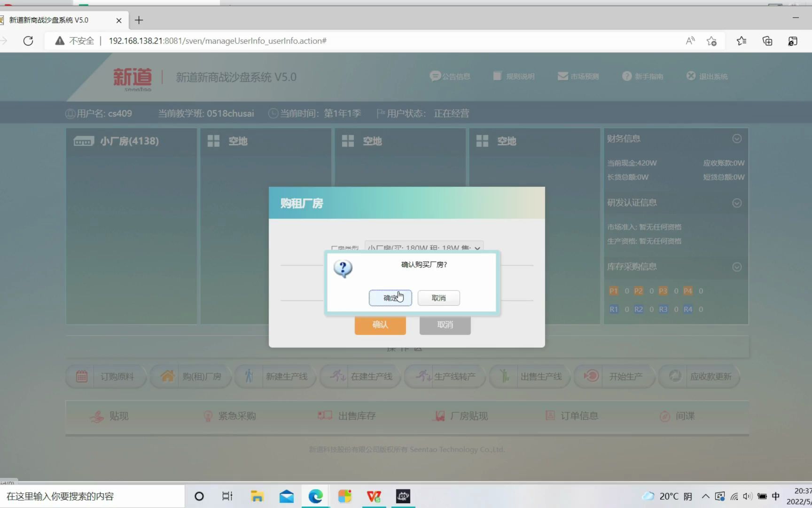Select the P4 product badge
Viewport: 812px width, 508px height.
[x=688, y=291]
